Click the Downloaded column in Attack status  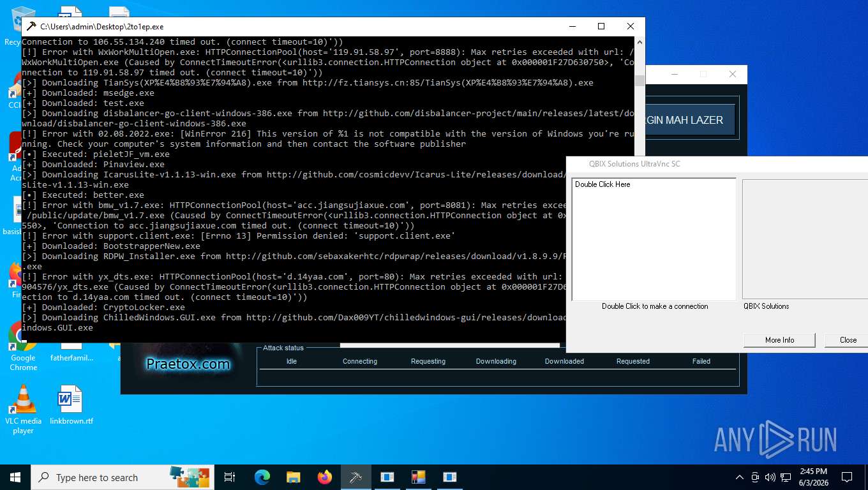(564, 361)
